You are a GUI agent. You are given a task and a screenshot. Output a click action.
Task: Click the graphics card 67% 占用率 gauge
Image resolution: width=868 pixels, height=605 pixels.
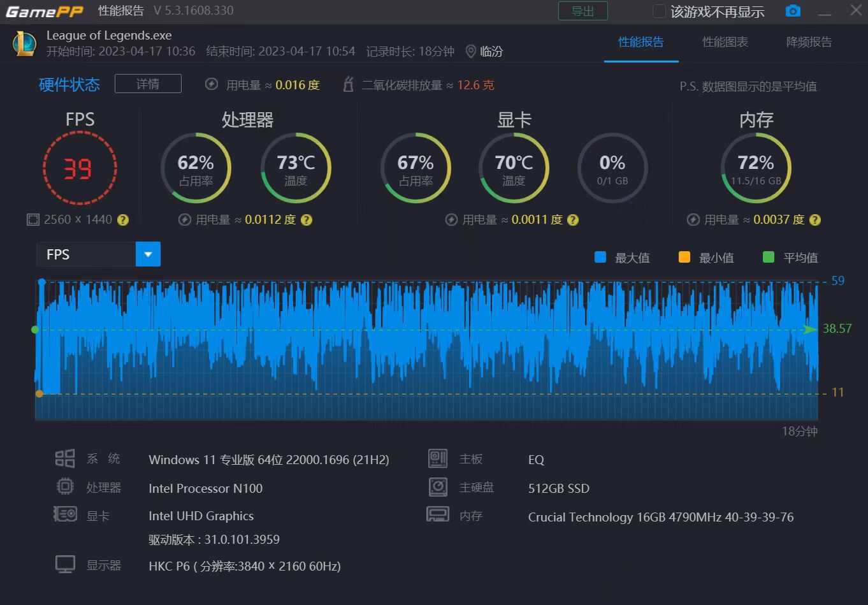(416, 168)
